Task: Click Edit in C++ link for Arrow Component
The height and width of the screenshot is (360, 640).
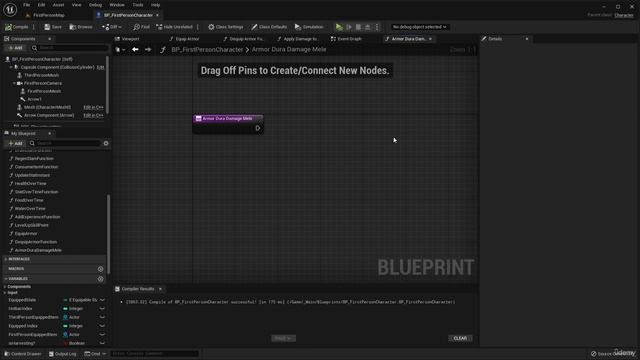Action: 93,116
